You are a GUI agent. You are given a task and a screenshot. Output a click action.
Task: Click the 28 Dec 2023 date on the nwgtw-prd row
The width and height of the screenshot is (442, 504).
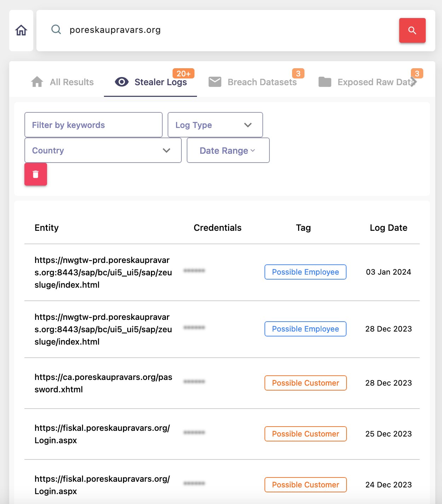coord(389,329)
